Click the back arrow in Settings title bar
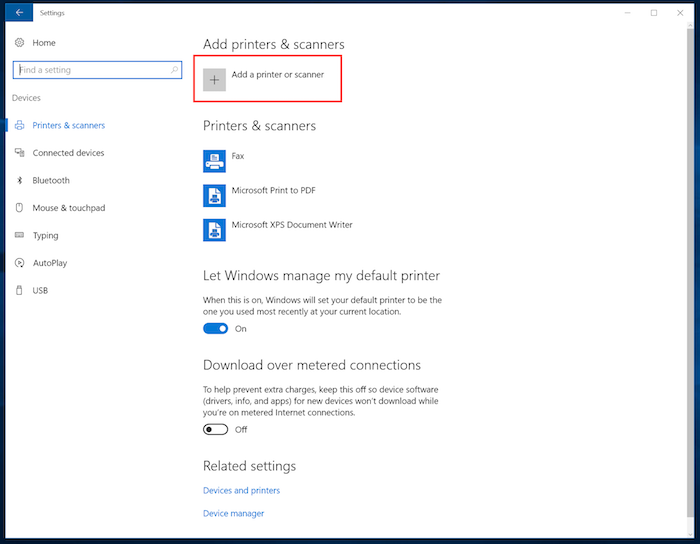This screenshot has width=700, height=544. (x=19, y=12)
